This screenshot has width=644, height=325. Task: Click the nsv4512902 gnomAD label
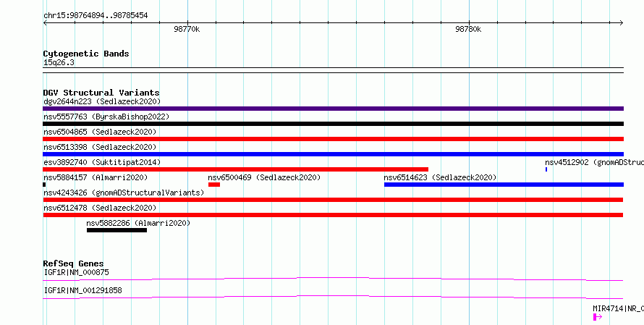pyautogui.click(x=594, y=162)
